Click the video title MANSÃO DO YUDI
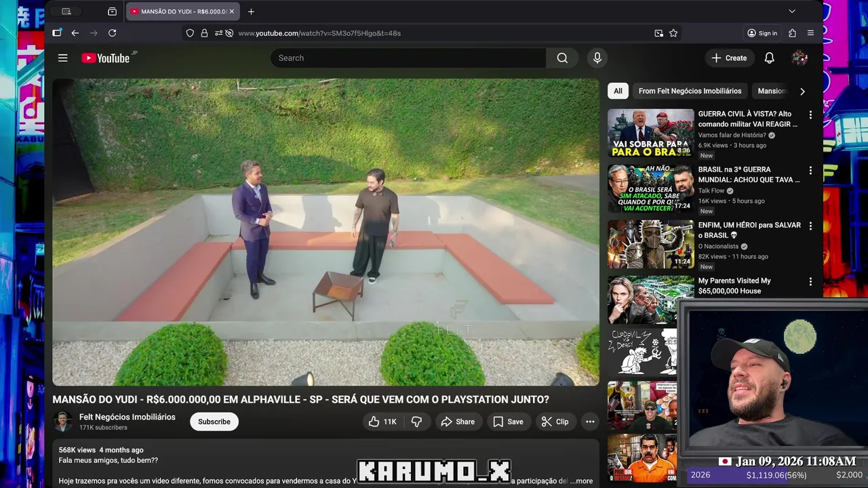Viewport: 868px width, 488px height. click(x=301, y=400)
